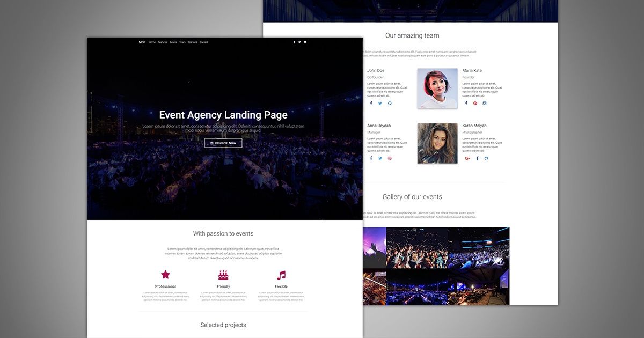Open Anna Deynah's Facebook icon
Viewport: 644px width, 338px height.
[x=371, y=158]
